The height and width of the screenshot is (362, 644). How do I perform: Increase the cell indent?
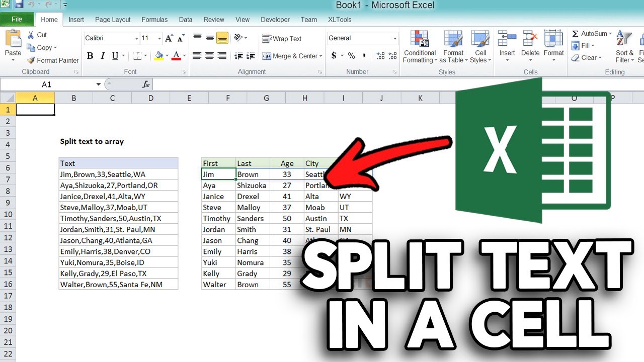pos(250,56)
